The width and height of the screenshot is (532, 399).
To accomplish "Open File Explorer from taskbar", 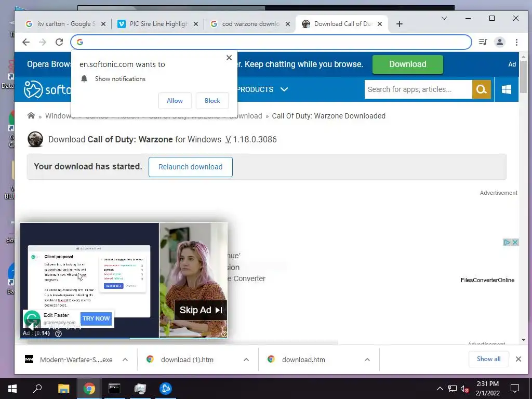I will [x=63, y=389].
